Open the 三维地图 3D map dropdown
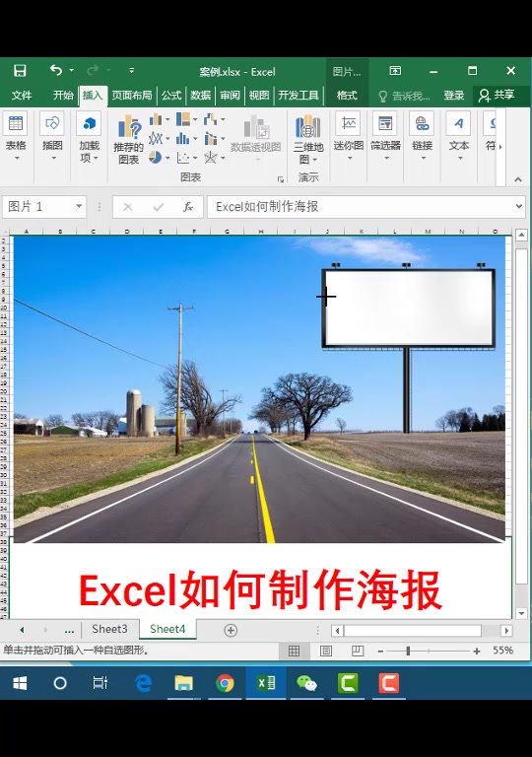The image size is (532, 757). tap(308, 140)
